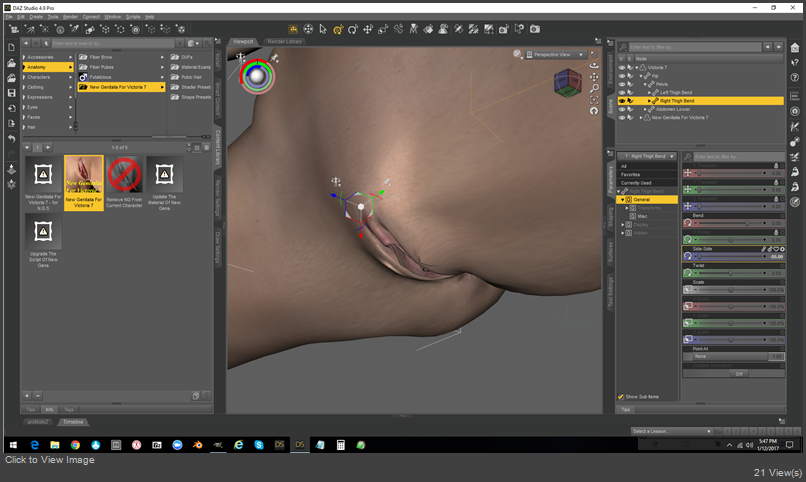The image size is (806, 482).
Task: Switch to the Timeline tab
Action: pyautogui.click(x=73, y=422)
